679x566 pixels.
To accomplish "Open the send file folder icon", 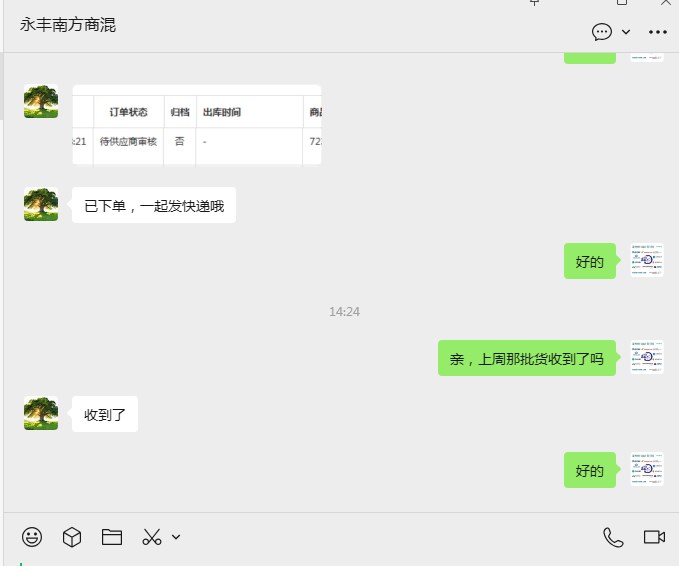I will click(x=112, y=537).
